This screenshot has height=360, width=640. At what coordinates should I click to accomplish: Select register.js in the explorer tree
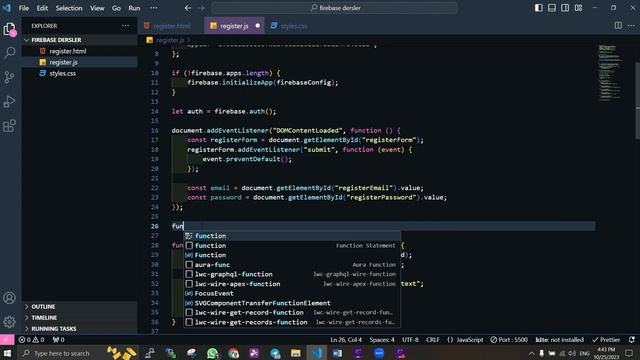click(x=80, y=62)
